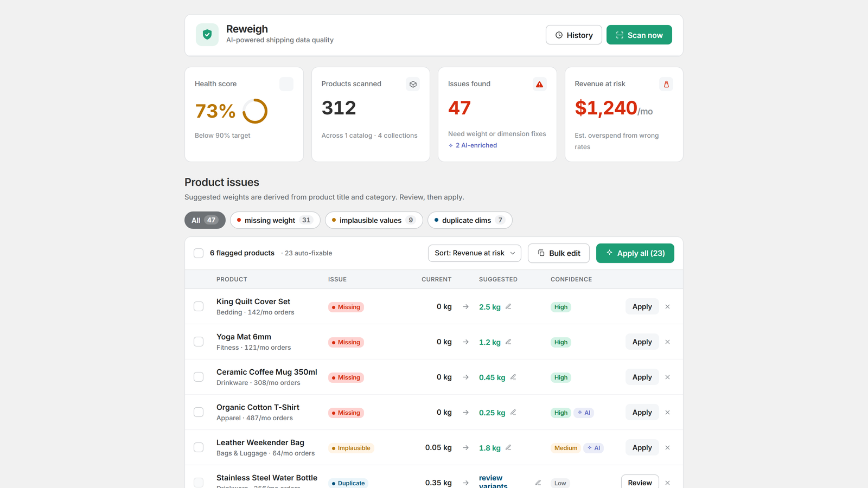Image resolution: width=868 pixels, height=488 pixels.
Task: Edit suggested weight pencil for Leather Weekender Bag
Action: coord(508,447)
